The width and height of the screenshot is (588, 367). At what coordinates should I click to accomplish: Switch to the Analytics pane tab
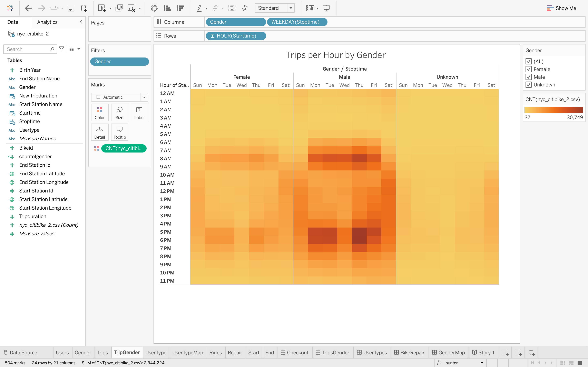[x=47, y=22]
